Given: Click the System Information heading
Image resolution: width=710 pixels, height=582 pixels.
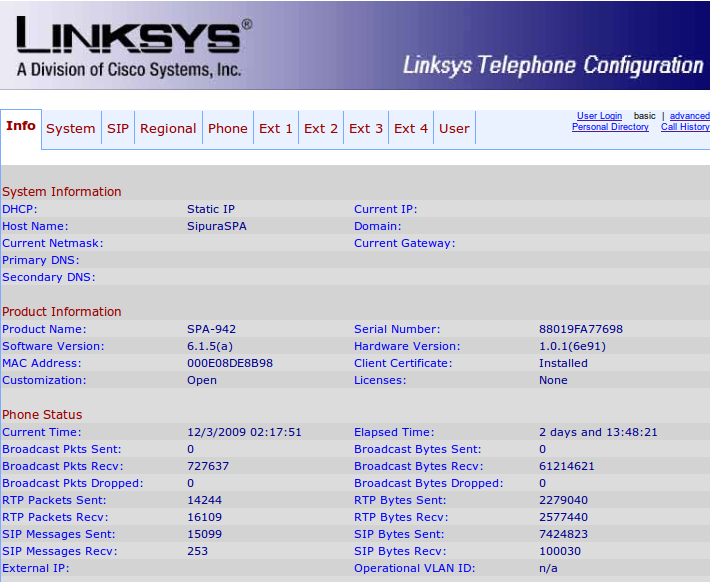Looking at the screenshot, I should tap(62, 192).
